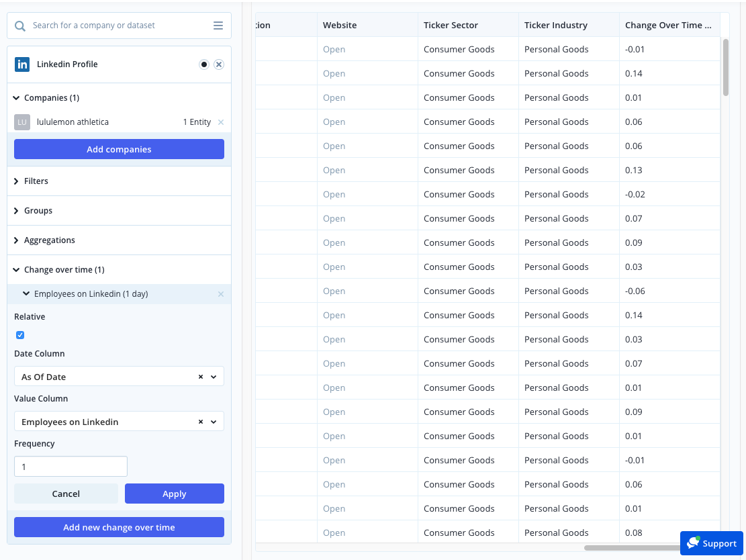Focus the company or dataset search field

pos(119,26)
